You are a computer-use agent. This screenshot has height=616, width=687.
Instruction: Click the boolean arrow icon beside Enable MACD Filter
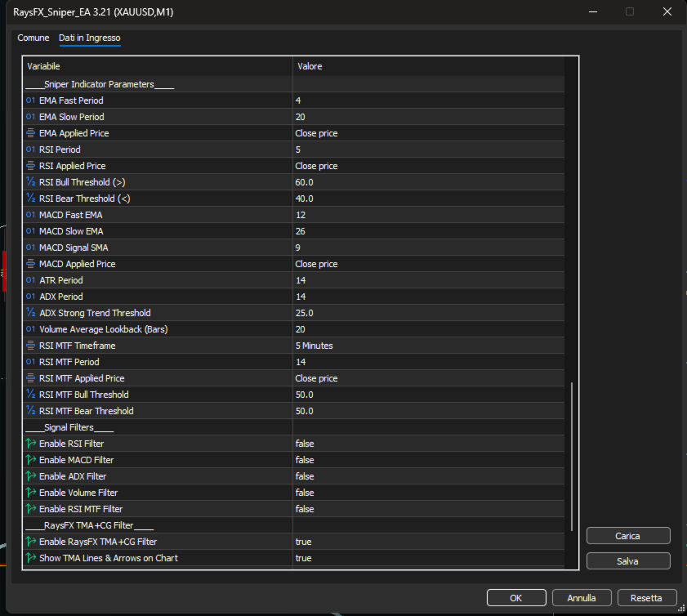click(x=31, y=460)
